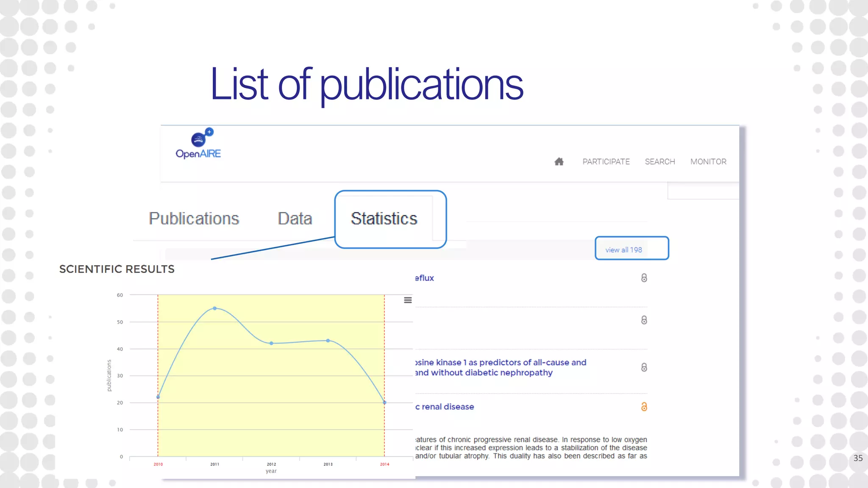Click the lock icon beside 'eflux' publication

point(644,278)
